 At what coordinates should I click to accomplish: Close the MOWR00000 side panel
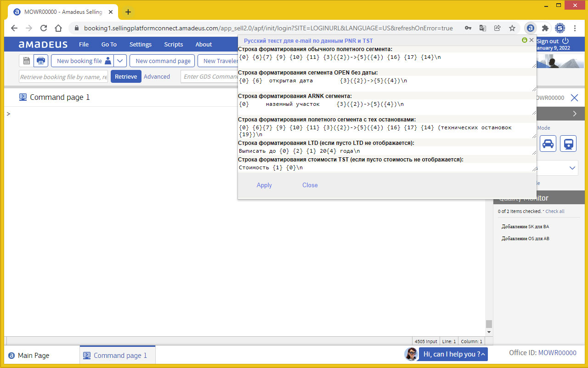point(574,98)
